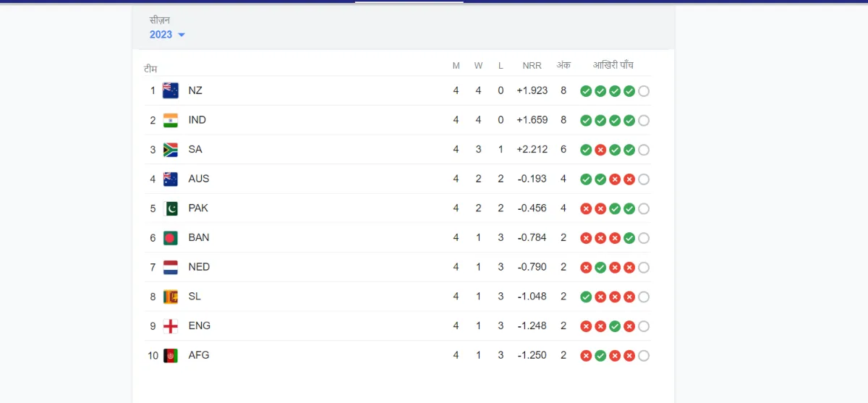Click AFG's empty upcoming match circle
Image resolution: width=868 pixels, height=403 pixels.
tap(644, 356)
